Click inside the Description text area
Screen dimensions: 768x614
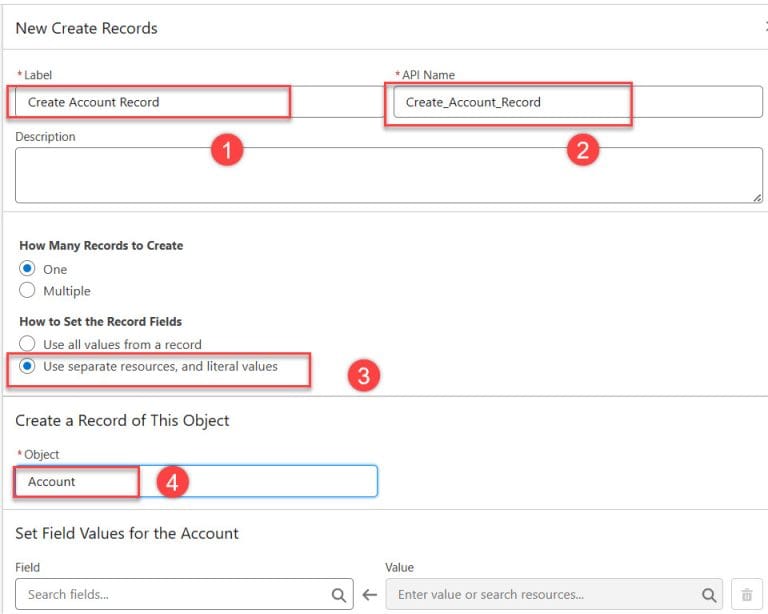point(388,175)
